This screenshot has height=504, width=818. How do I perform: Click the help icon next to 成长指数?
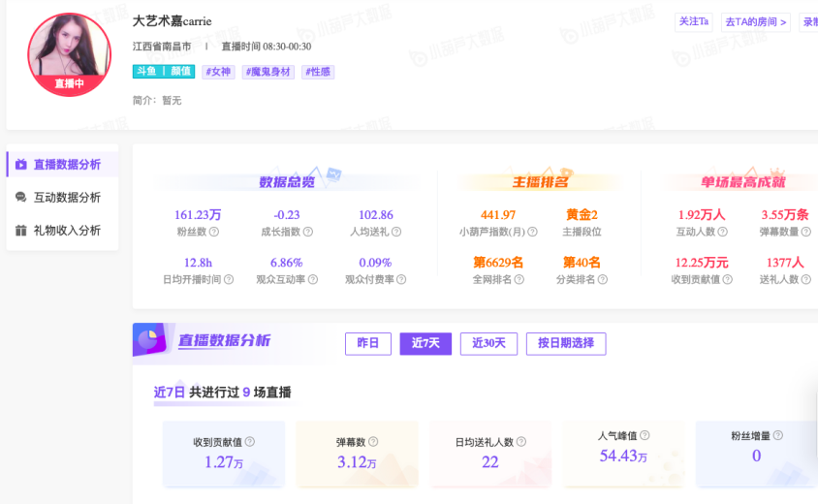[x=308, y=232]
